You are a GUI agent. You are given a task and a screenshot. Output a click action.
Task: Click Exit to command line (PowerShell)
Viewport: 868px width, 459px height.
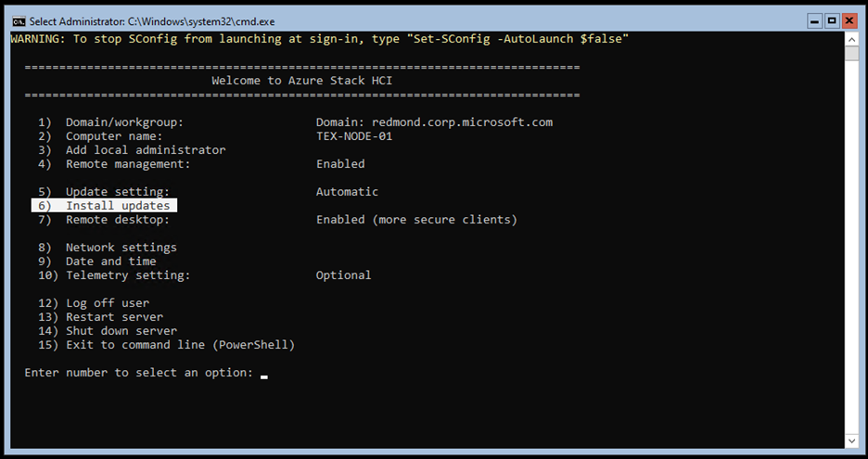(179, 345)
